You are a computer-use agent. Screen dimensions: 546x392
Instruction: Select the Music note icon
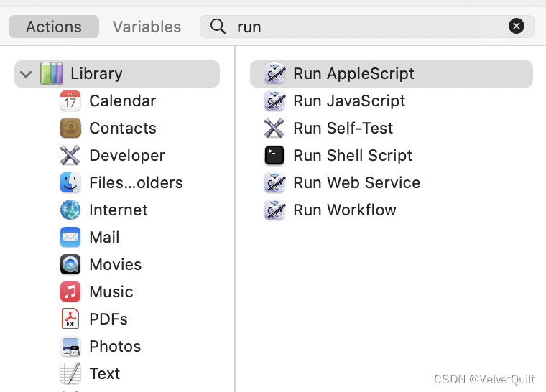pyautogui.click(x=70, y=292)
